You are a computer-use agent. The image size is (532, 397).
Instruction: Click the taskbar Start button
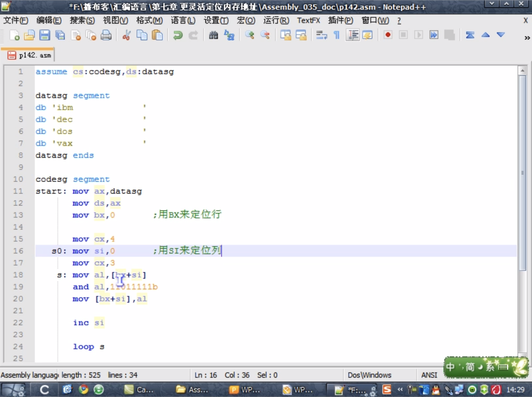point(13,389)
